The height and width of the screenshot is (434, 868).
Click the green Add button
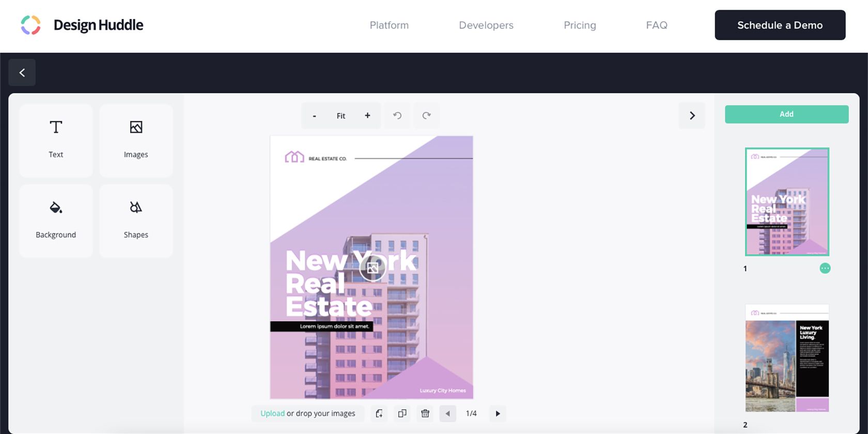(x=786, y=114)
